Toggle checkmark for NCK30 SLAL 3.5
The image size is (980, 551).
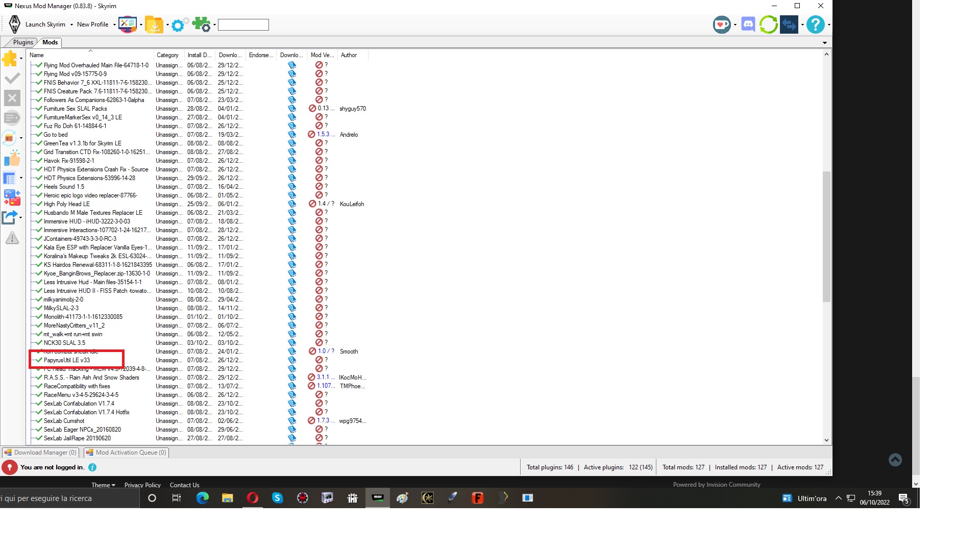[x=39, y=343]
